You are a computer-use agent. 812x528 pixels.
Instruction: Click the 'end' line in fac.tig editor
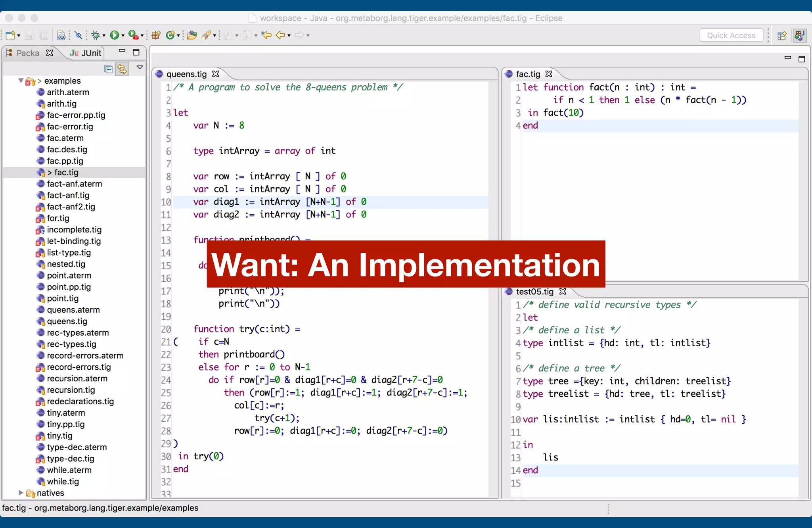[x=660, y=126]
